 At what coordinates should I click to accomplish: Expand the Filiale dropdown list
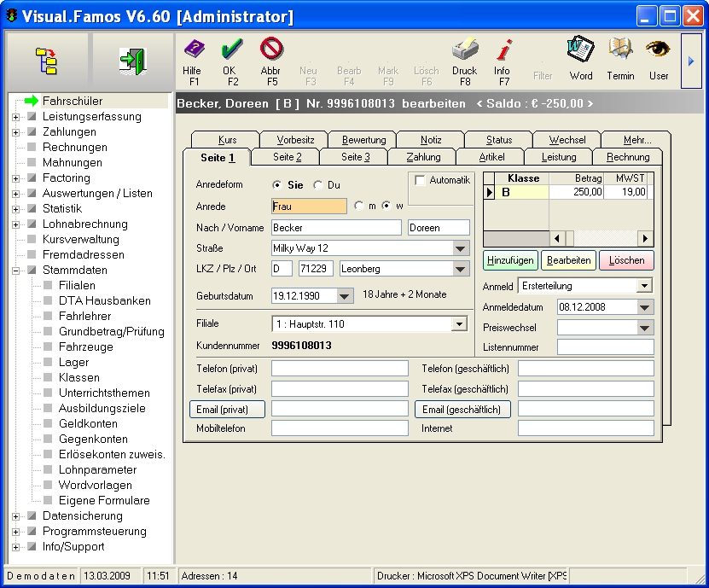pos(460,324)
